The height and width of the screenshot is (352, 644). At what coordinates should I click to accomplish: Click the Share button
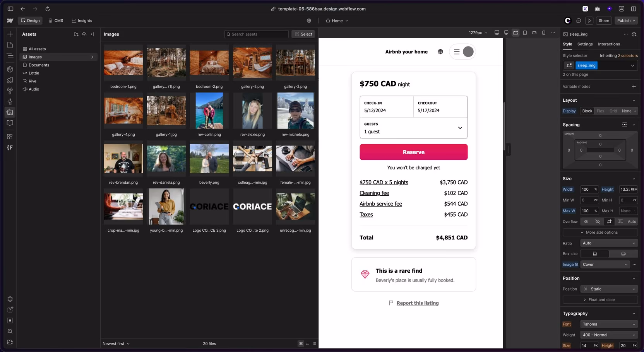point(604,21)
